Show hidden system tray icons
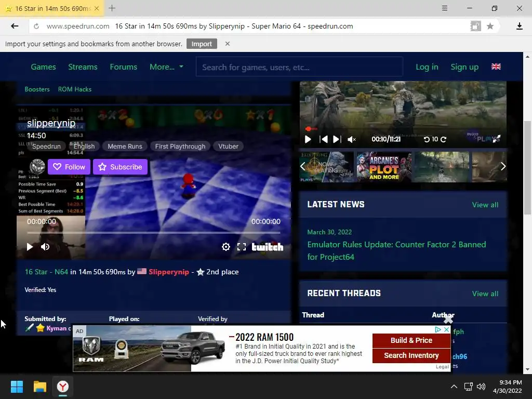The width and height of the screenshot is (532, 399). [454, 387]
